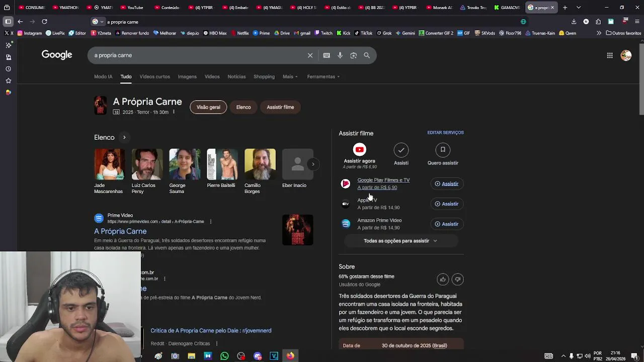Mark movie as Assisti

pos(401,150)
